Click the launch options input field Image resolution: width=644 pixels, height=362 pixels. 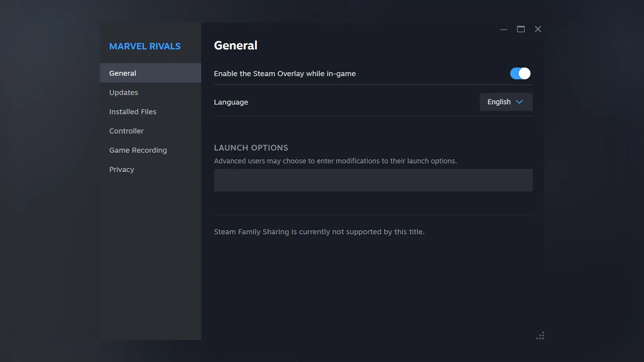(373, 180)
